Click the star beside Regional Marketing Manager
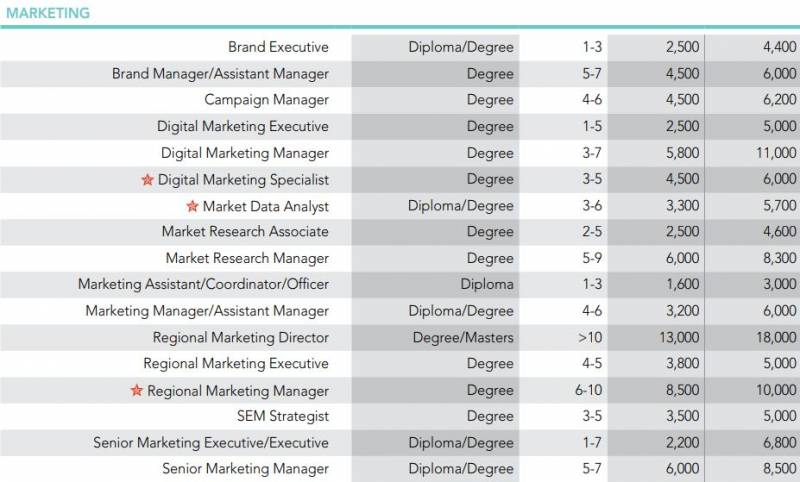The image size is (800, 482). pyautogui.click(x=137, y=390)
